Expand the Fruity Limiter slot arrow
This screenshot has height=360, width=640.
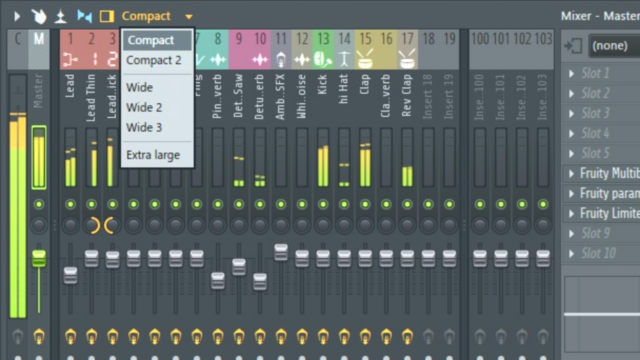[571, 213]
